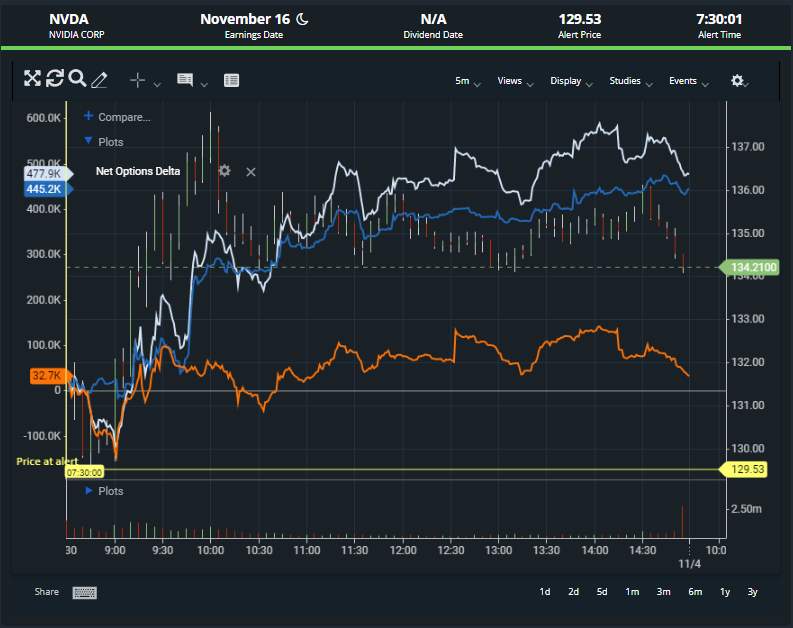Add a comparison with the plus icon
Viewport: 793px width, 628px height.
[x=89, y=116]
